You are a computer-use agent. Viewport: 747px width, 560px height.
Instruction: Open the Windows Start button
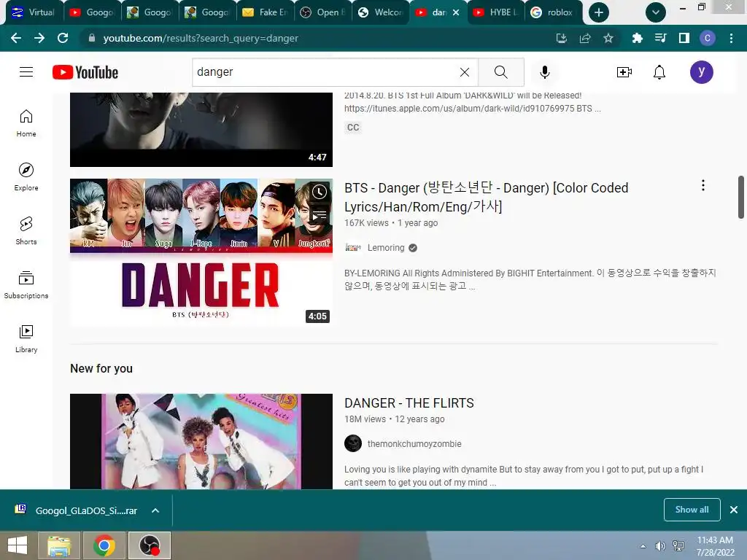coord(18,545)
